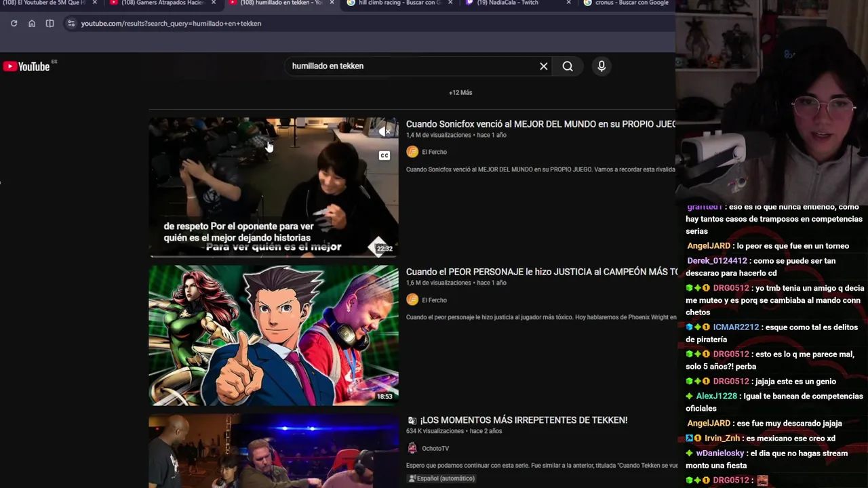The width and height of the screenshot is (868, 488).
Task: Open 'Cuando el PEOR PERSONAJE' video title
Action: (541, 272)
